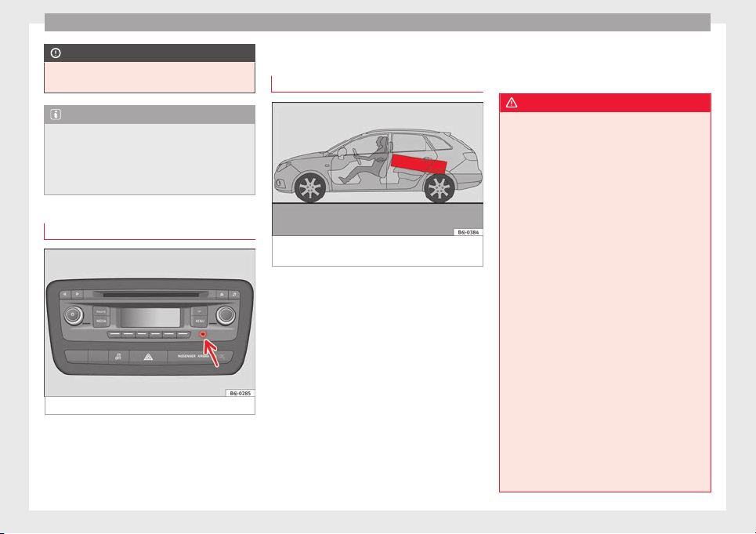
Task: Click the radio's previous track arrow
Action: click(x=65, y=294)
